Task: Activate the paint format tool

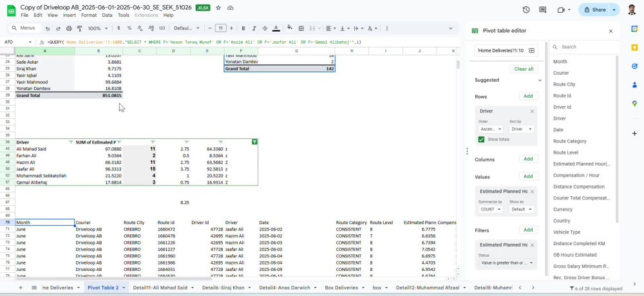Action: tap(80, 28)
